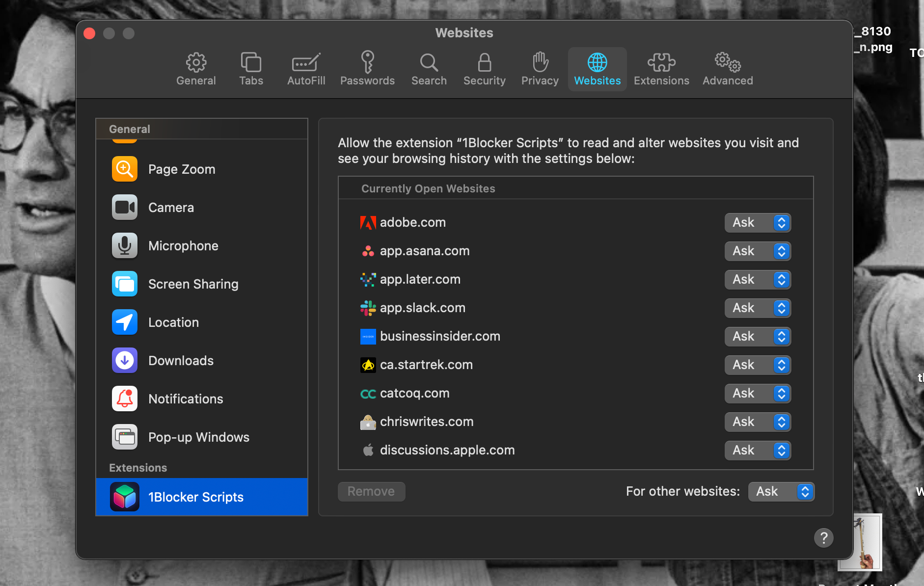Go to the Passwords preferences tab
Viewport: 924px width, 586px height.
tap(367, 69)
